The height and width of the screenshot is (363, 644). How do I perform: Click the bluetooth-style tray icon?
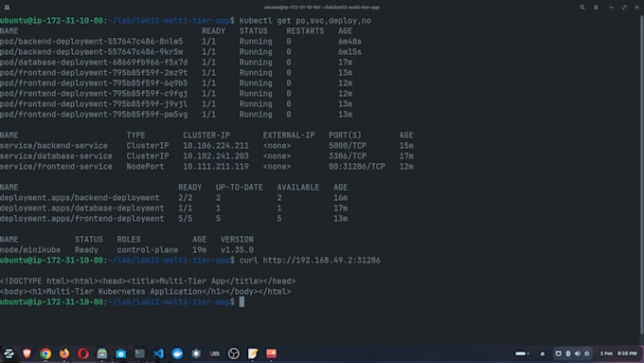[x=568, y=354]
